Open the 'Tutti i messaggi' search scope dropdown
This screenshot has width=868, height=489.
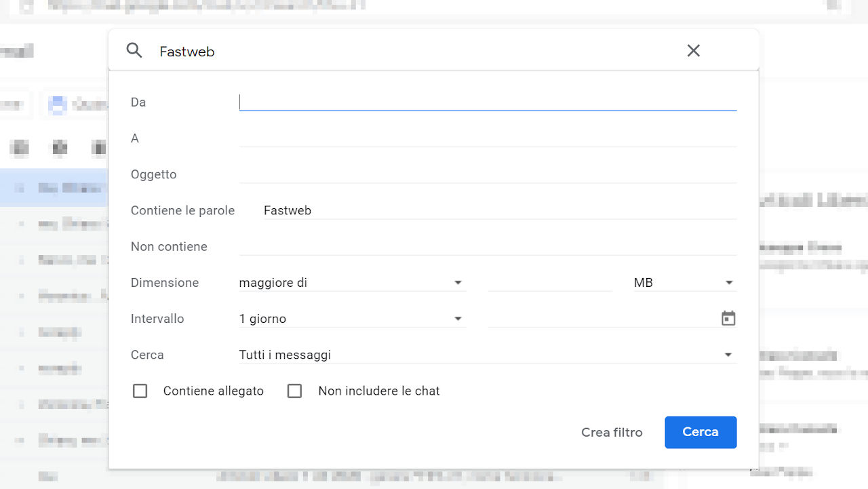488,354
